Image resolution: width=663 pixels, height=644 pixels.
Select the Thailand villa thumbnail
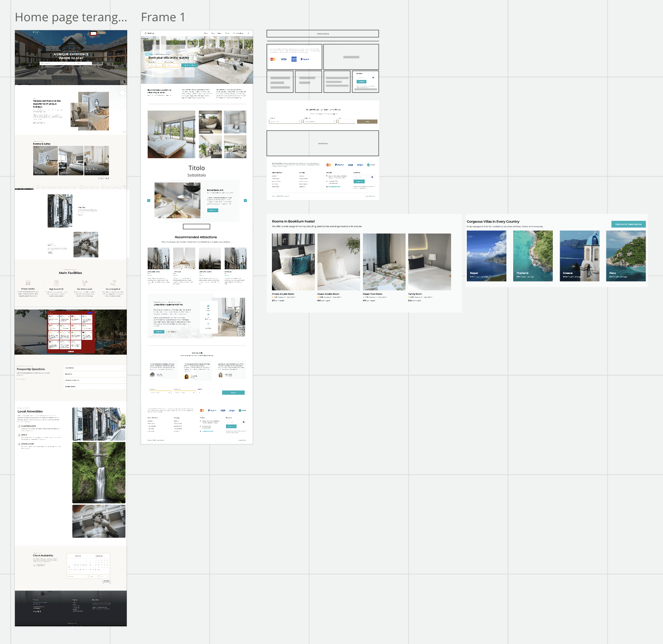coord(533,256)
